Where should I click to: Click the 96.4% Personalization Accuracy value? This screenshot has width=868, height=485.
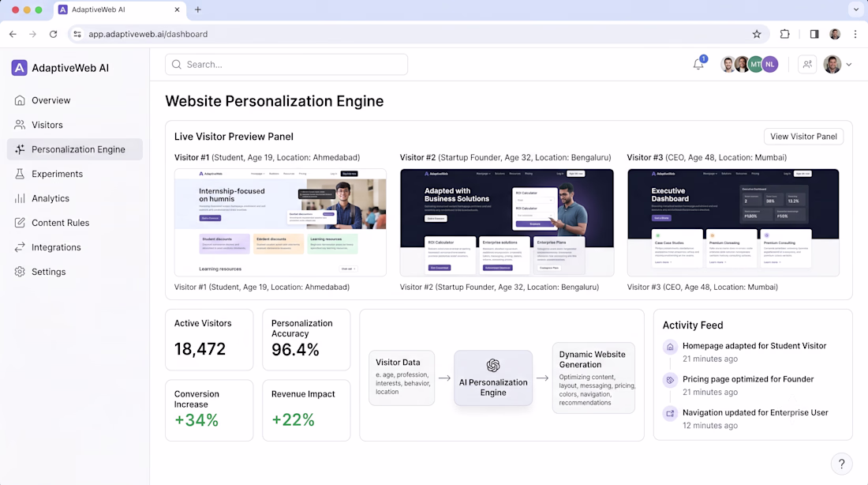tap(295, 350)
